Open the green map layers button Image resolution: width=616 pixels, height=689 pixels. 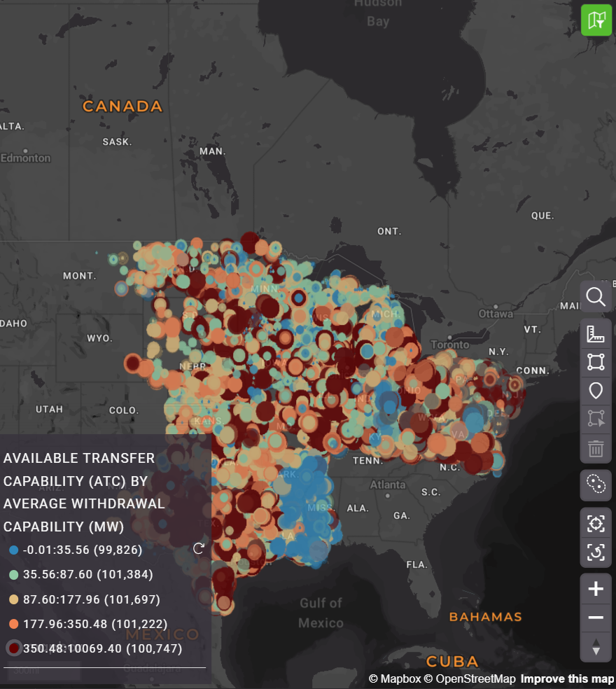596,20
